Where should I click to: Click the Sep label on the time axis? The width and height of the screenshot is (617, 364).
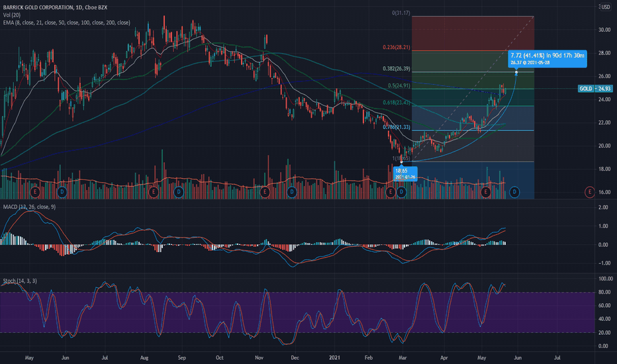click(x=182, y=357)
